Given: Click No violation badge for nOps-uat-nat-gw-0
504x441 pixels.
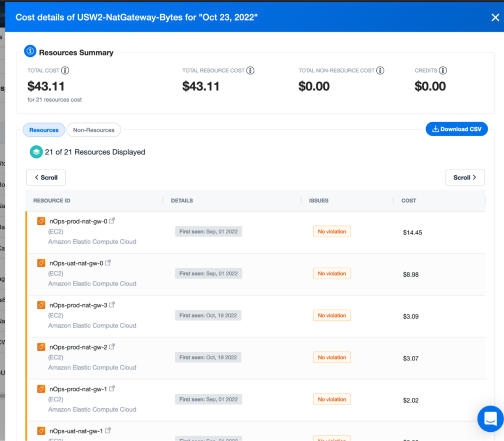Looking at the screenshot, I should coord(332,274).
